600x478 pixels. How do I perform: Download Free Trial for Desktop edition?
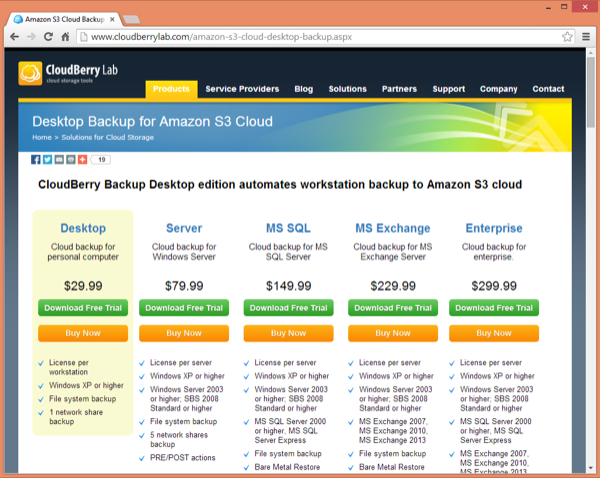[83, 308]
